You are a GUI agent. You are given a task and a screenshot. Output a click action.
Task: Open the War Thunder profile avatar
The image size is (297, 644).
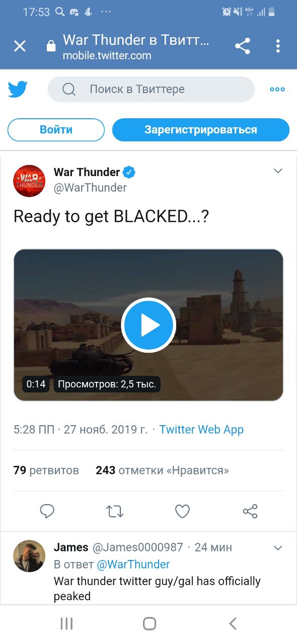29,181
